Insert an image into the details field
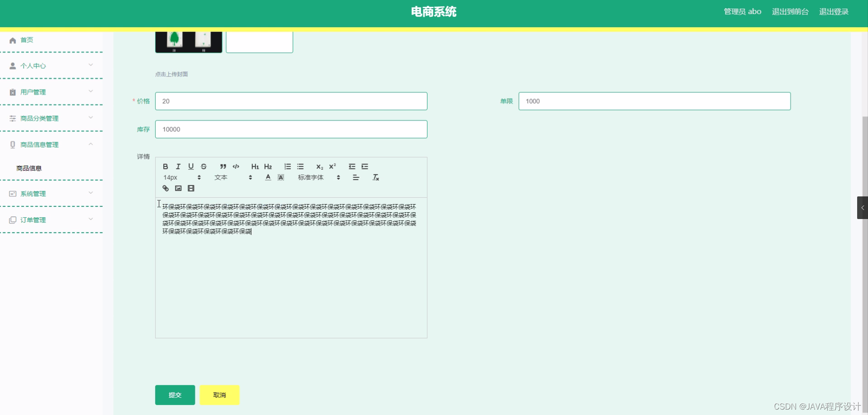Image resolution: width=868 pixels, height=415 pixels. click(x=178, y=188)
